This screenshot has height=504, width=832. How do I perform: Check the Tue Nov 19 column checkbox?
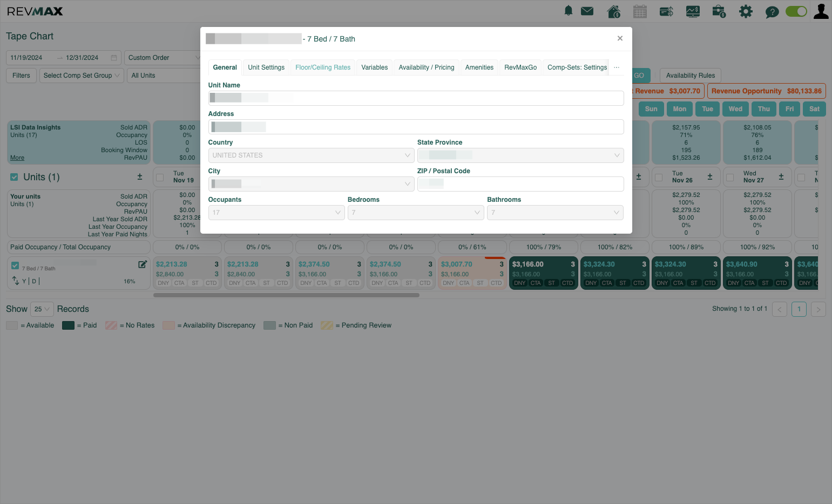pyautogui.click(x=160, y=177)
